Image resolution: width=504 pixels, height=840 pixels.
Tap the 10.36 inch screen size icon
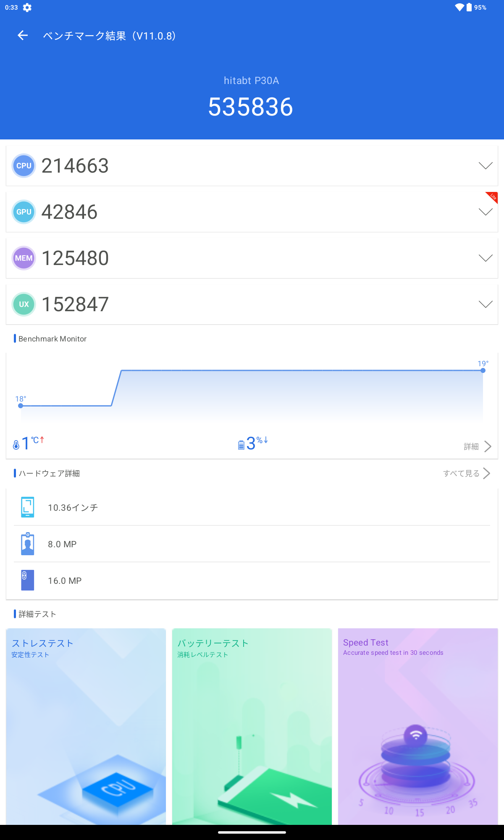click(x=28, y=507)
